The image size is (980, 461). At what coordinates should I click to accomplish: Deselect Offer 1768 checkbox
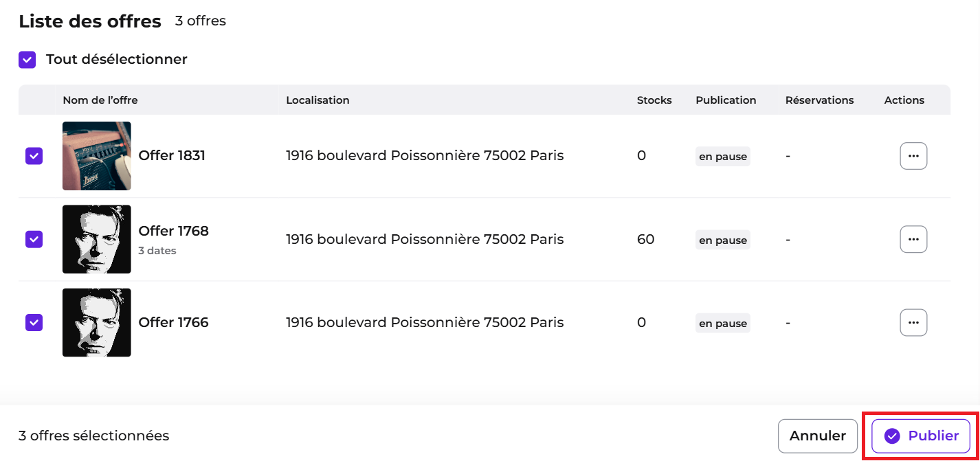tap(34, 239)
